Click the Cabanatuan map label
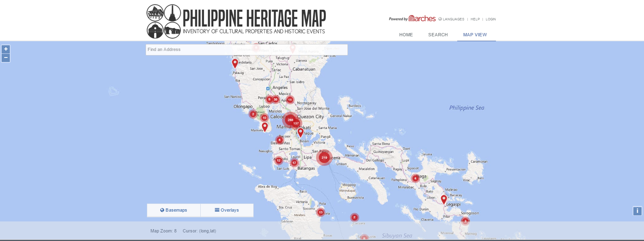This screenshot has height=241, width=644. [304, 69]
